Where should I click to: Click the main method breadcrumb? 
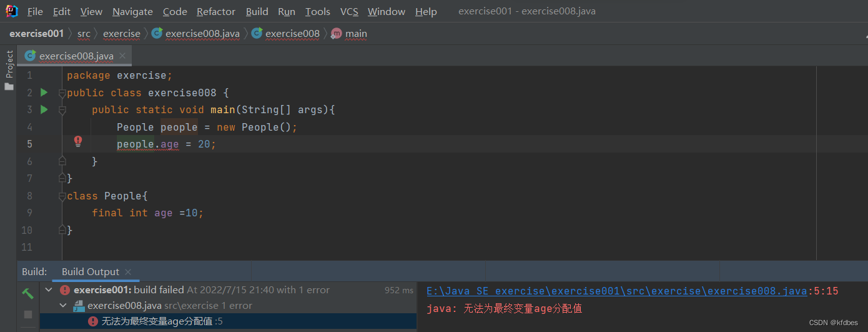[356, 34]
